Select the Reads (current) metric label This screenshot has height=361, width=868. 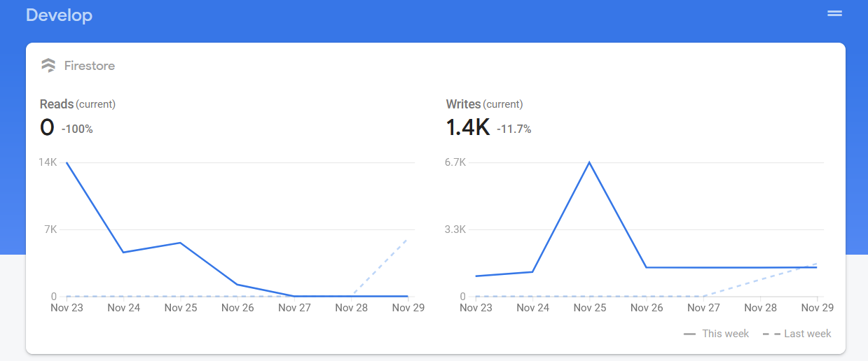[x=77, y=104]
